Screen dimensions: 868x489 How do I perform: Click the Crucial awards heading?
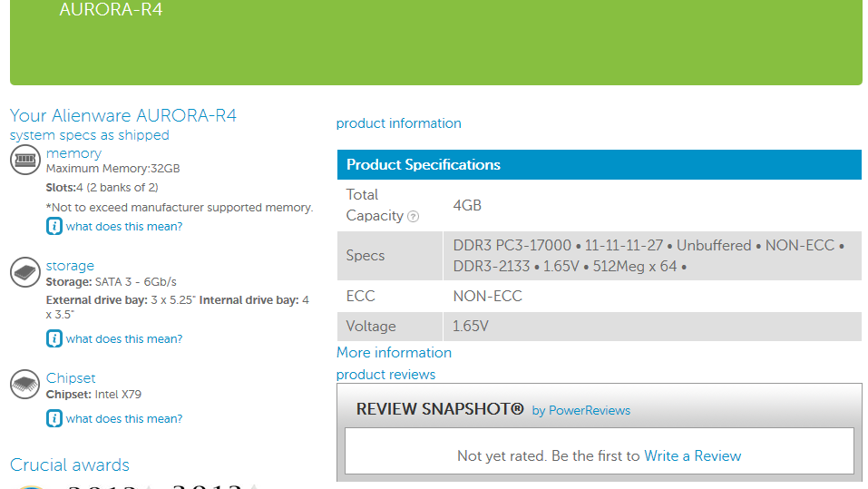tap(70, 465)
